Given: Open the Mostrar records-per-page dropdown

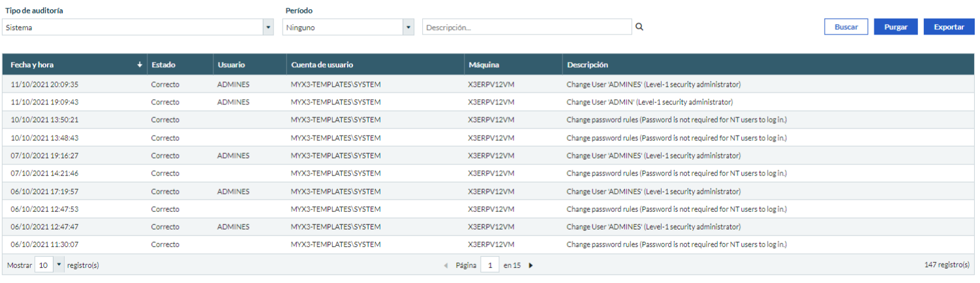Looking at the screenshot, I should [x=59, y=265].
